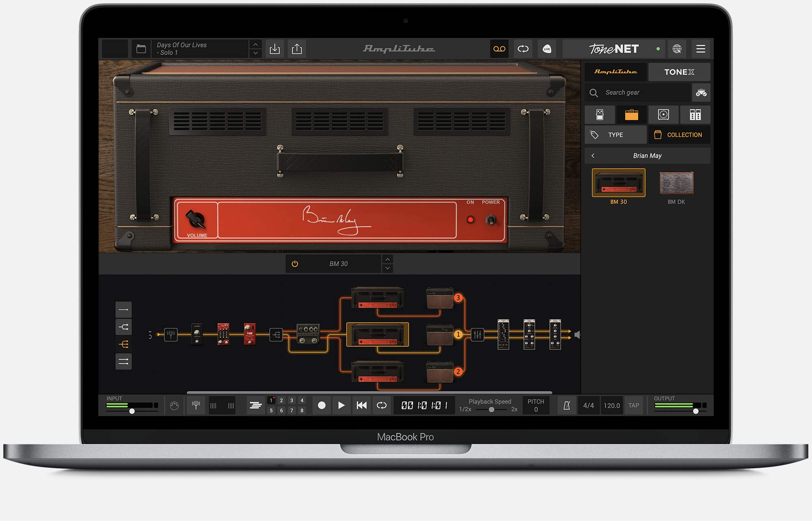Toggle the BM 30 amp bypass power button
Viewport: 812px width, 521px height.
295,264
